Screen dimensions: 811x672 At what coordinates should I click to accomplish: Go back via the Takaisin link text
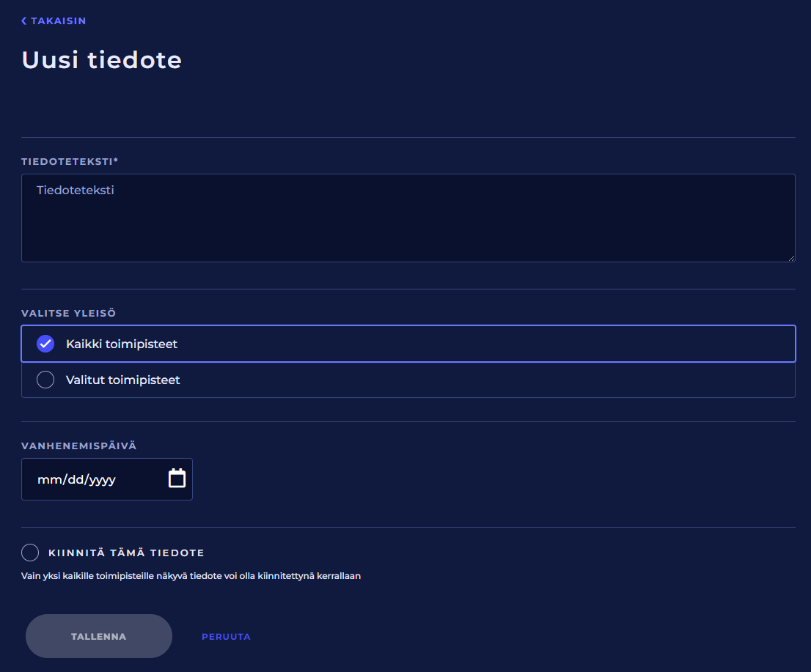[x=58, y=21]
